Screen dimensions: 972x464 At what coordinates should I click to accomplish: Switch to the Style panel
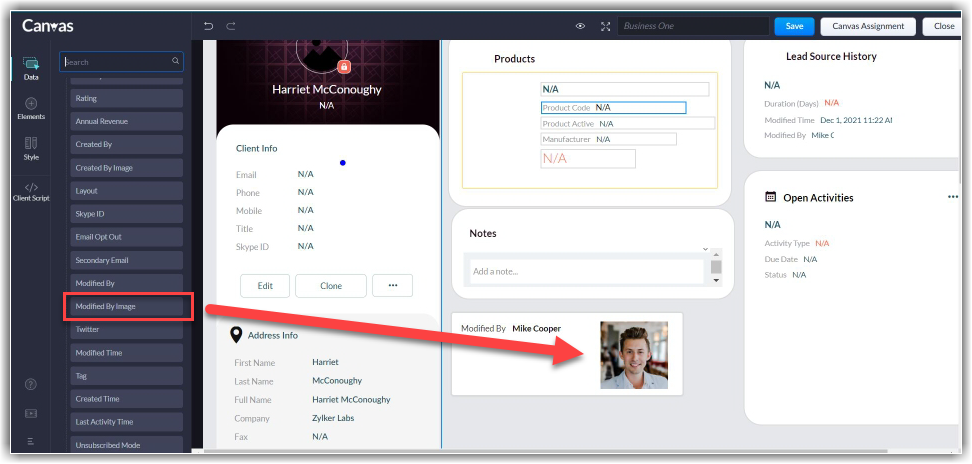(31, 148)
